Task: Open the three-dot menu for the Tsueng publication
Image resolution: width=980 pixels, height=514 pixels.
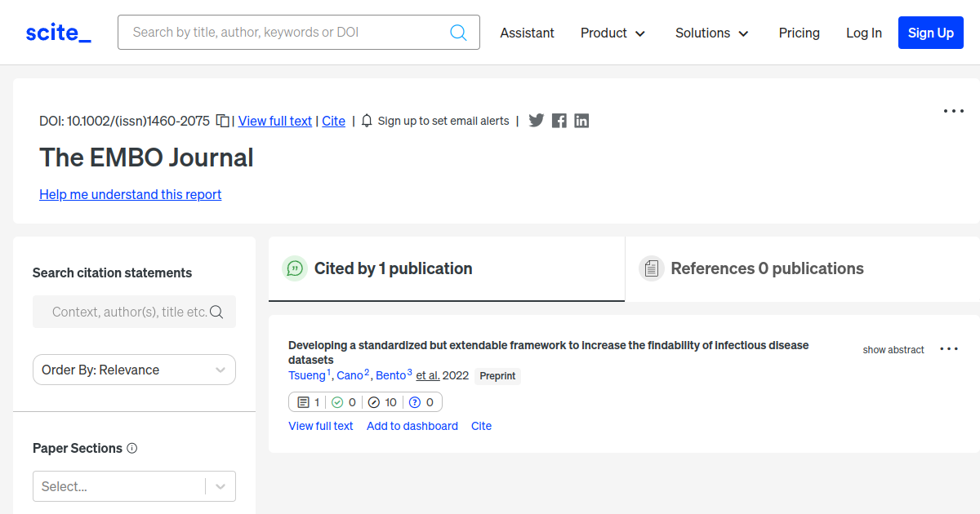Action: pos(948,349)
